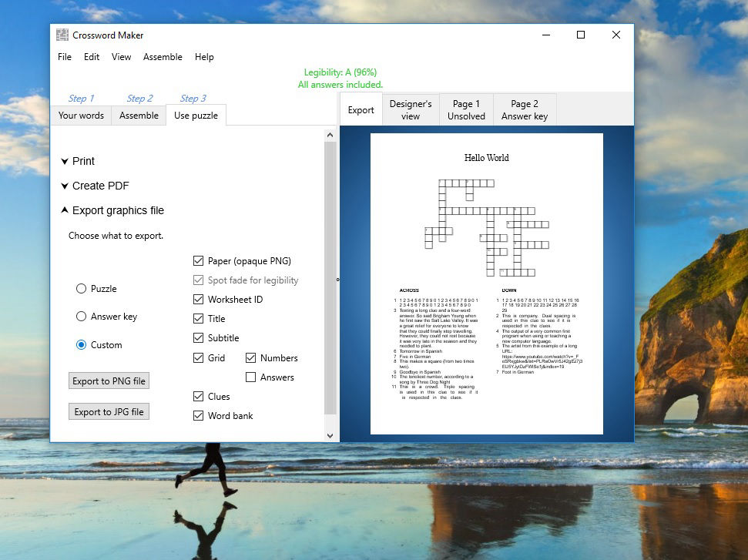Select the Puzzle export option
748x560 pixels.
81,288
